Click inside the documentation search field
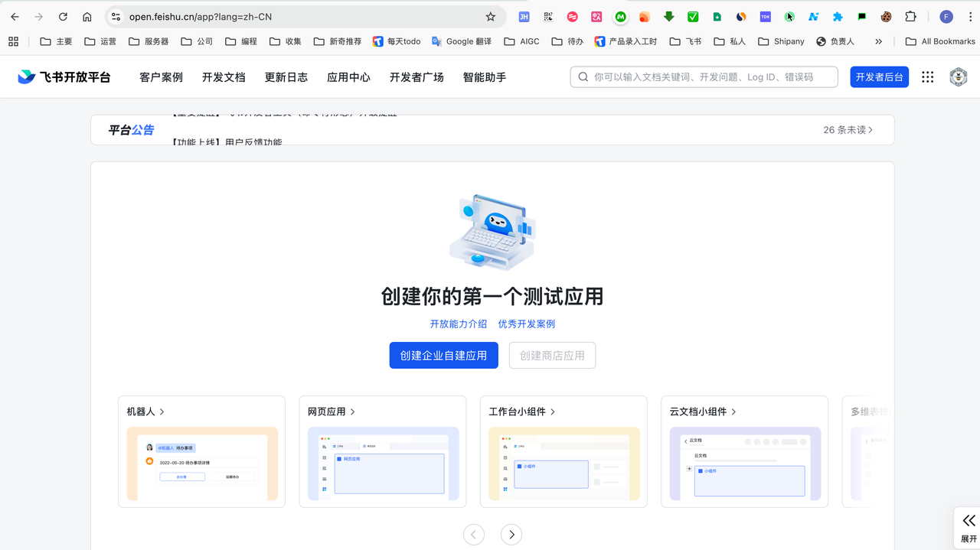Image resolution: width=980 pixels, height=550 pixels. (x=704, y=76)
